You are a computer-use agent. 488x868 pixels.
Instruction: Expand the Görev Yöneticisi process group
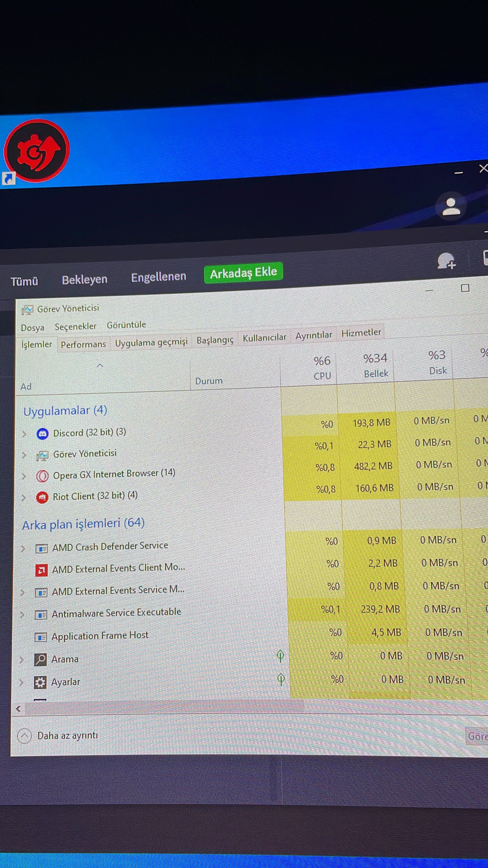click(x=24, y=455)
